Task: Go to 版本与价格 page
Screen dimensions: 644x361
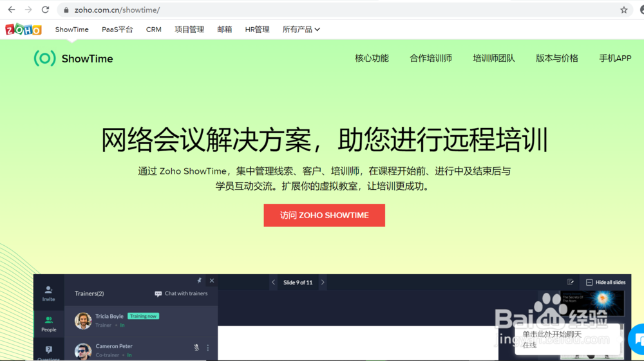Action: (557, 59)
